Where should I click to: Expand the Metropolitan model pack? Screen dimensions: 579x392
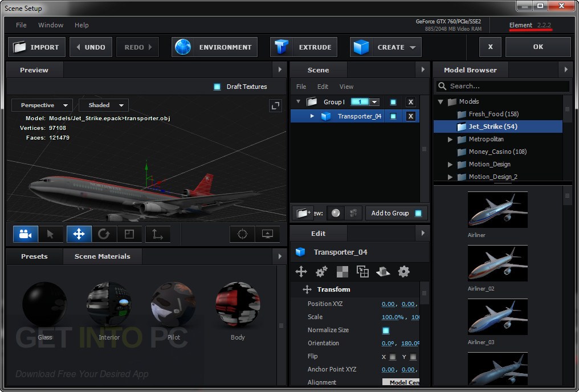(450, 139)
